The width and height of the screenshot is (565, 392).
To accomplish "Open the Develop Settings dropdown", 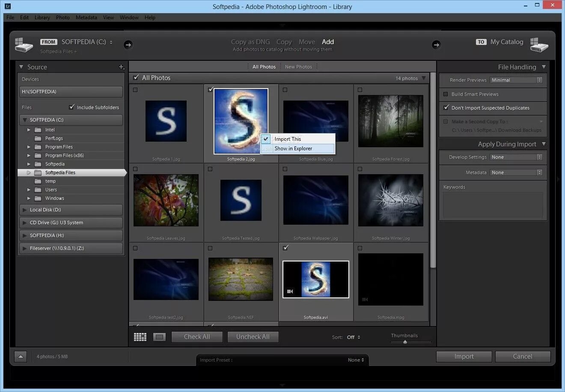I will pos(516,157).
